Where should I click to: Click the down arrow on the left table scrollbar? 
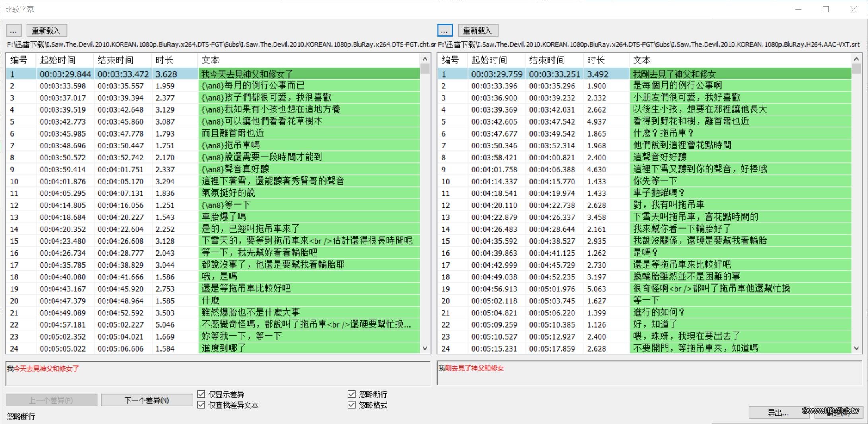coord(425,348)
